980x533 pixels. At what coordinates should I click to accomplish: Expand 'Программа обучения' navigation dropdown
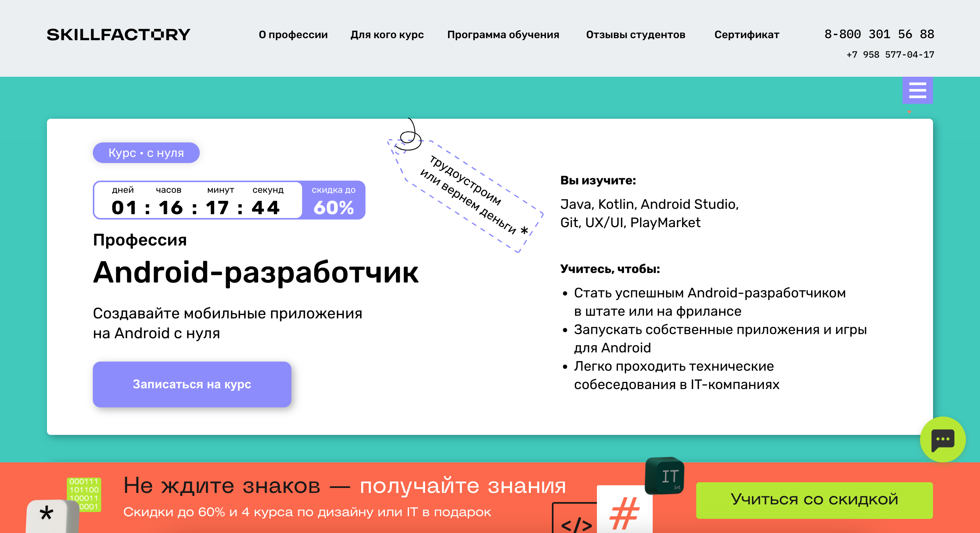(503, 36)
